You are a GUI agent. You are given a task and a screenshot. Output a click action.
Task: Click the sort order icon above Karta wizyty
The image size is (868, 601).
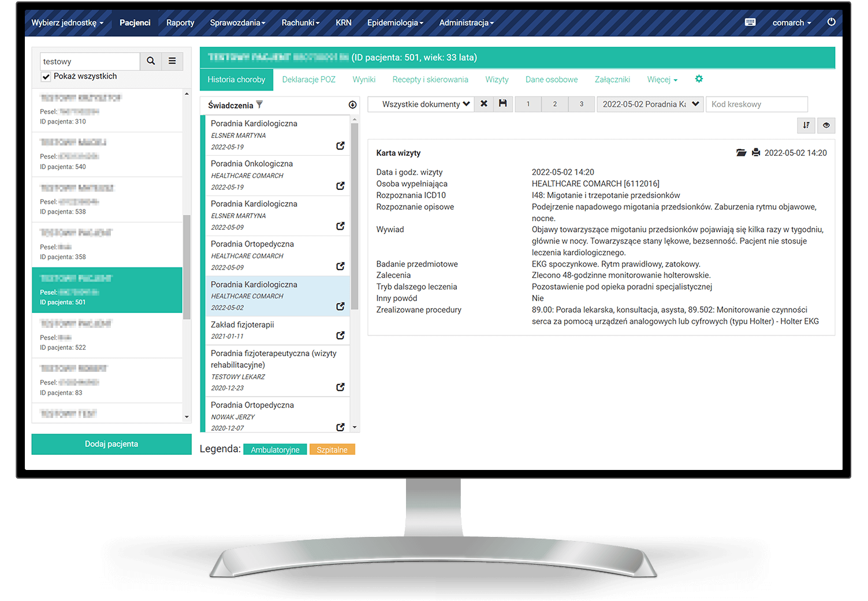point(806,125)
